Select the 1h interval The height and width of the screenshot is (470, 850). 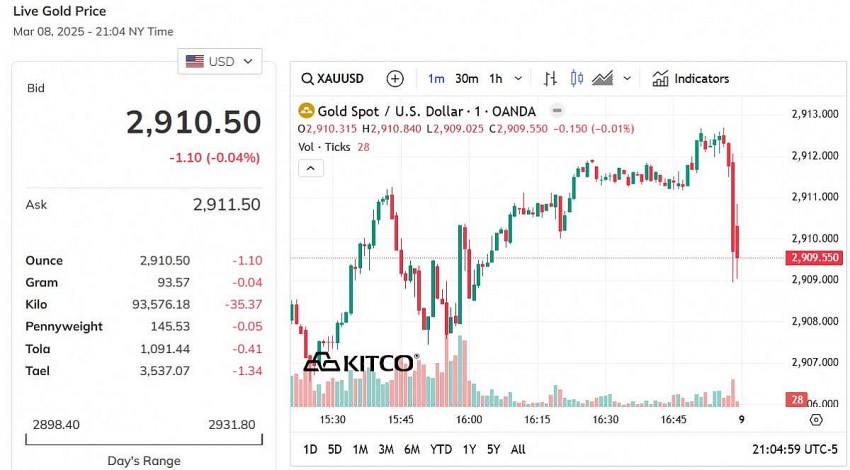coord(496,79)
